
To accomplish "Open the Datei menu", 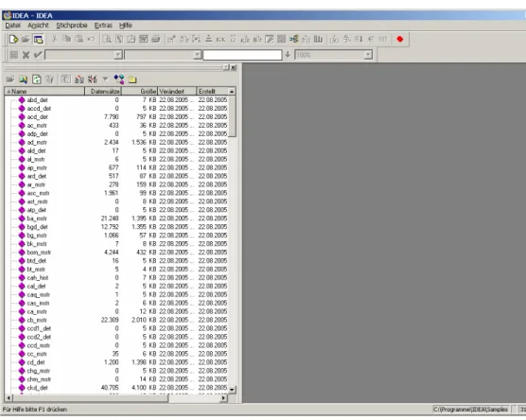I will pyautogui.click(x=12, y=26).
